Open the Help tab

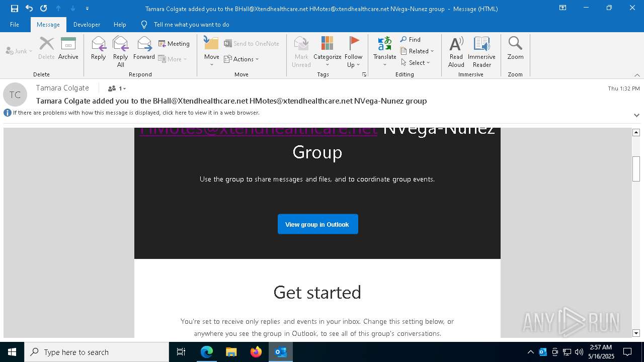tap(120, 25)
